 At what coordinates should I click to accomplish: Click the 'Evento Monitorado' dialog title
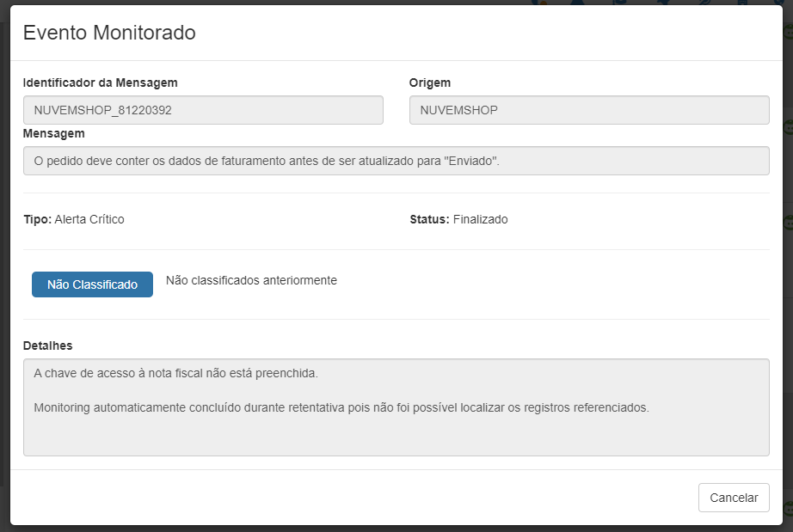pos(109,33)
